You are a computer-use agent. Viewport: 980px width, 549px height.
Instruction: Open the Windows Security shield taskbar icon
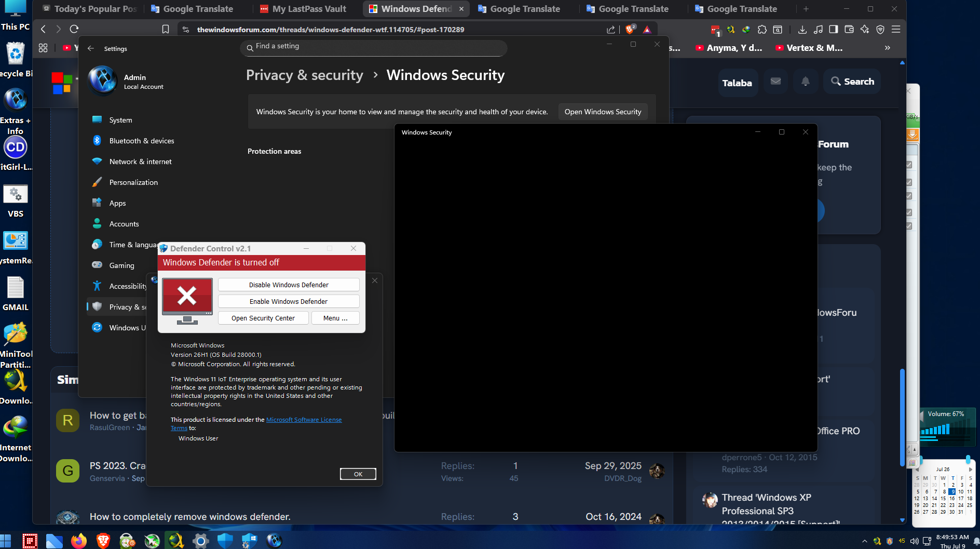pyautogui.click(x=225, y=541)
